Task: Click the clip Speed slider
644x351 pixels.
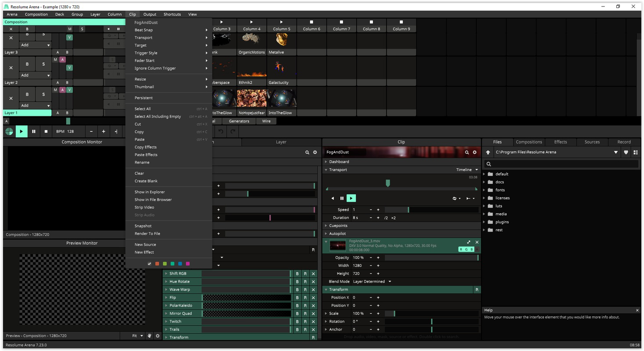Action: pyautogui.click(x=432, y=210)
